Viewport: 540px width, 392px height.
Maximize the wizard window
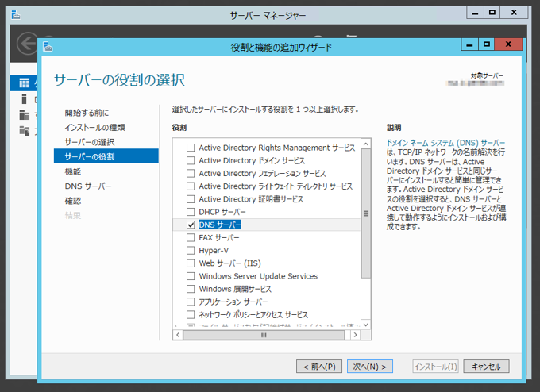[x=486, y=44]
